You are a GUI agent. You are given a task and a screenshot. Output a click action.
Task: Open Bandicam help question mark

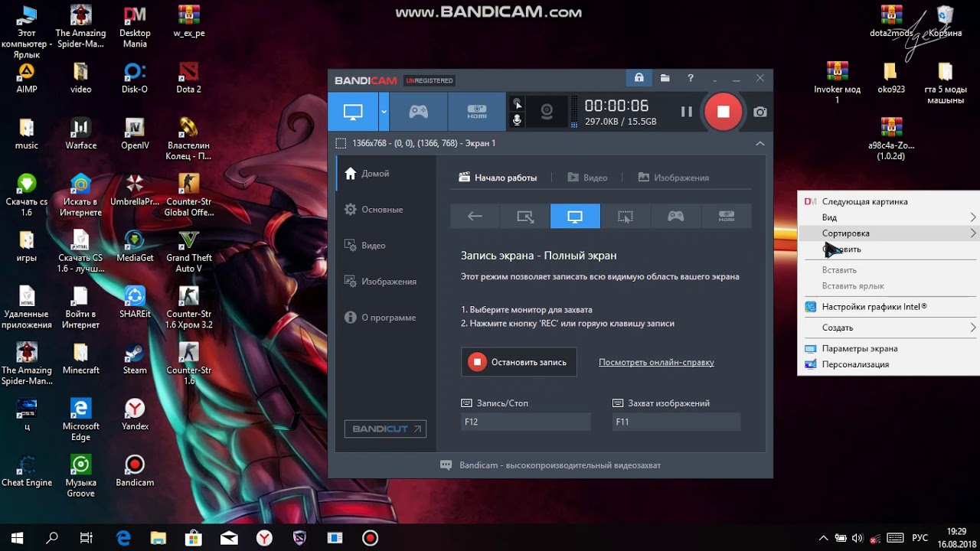[691, 78]
